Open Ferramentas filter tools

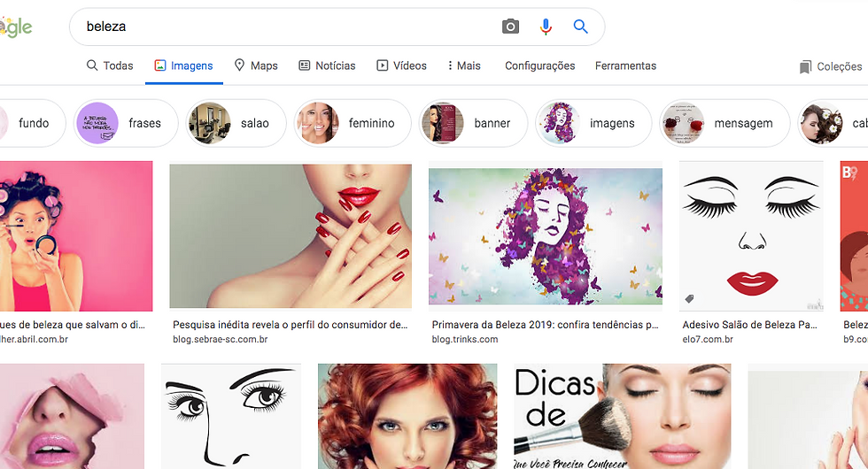click(x=625, y=65)
